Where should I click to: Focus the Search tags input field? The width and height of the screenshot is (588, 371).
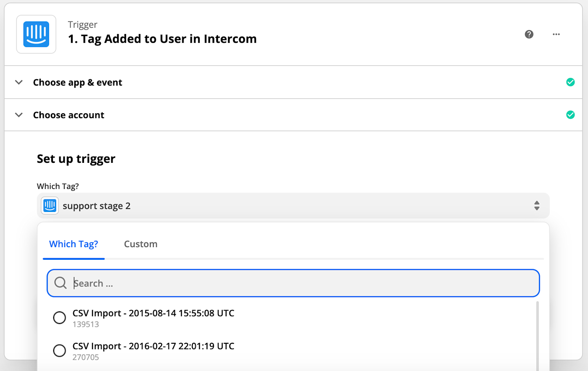[x=293, y=283]
